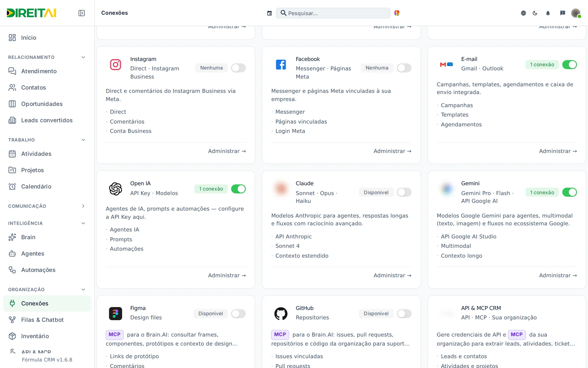This screenshot has height=368, width=588.
Task: Click the Gmail Outlook E-mail icon
Action: [x=447, y=64]
